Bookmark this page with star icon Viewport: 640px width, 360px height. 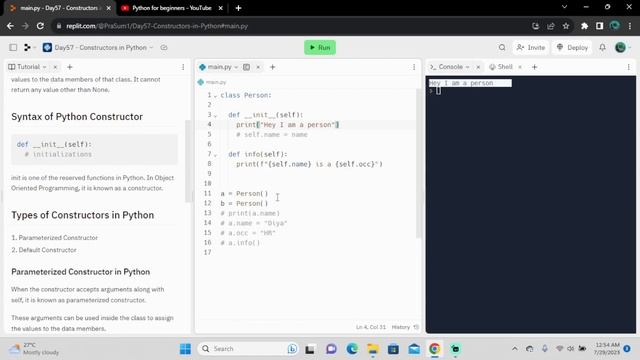point(566,26)
